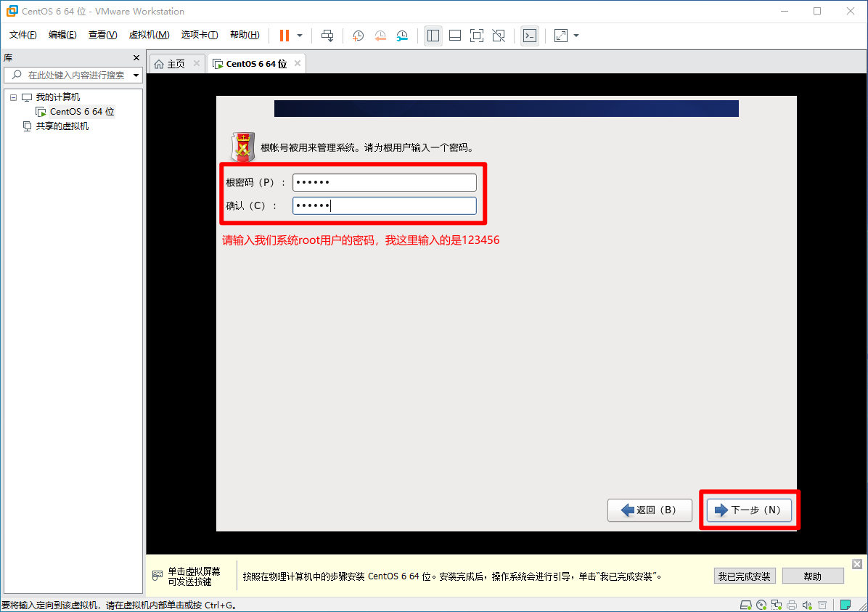This screenshot has height=612, width=868.
Task: Maximize the VMware Workstation window
Action: click(817, 11)
